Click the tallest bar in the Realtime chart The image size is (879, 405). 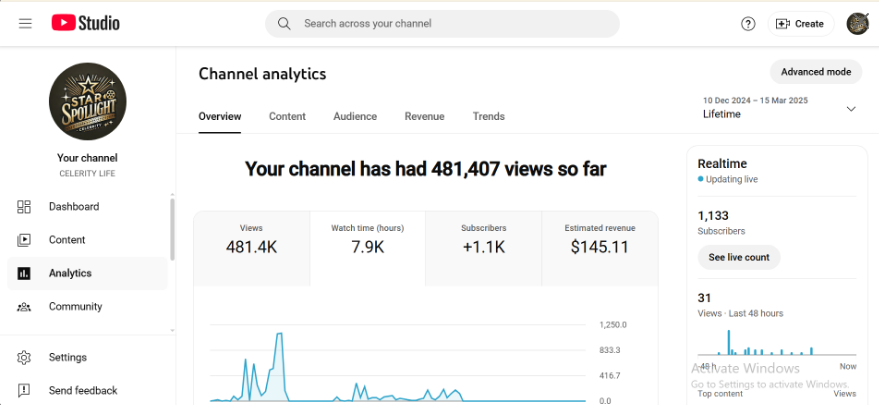coord(729,342)
